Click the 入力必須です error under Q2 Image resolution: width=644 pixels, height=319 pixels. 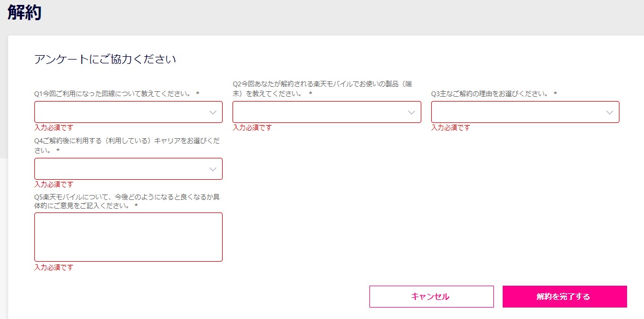click(252, 127)
